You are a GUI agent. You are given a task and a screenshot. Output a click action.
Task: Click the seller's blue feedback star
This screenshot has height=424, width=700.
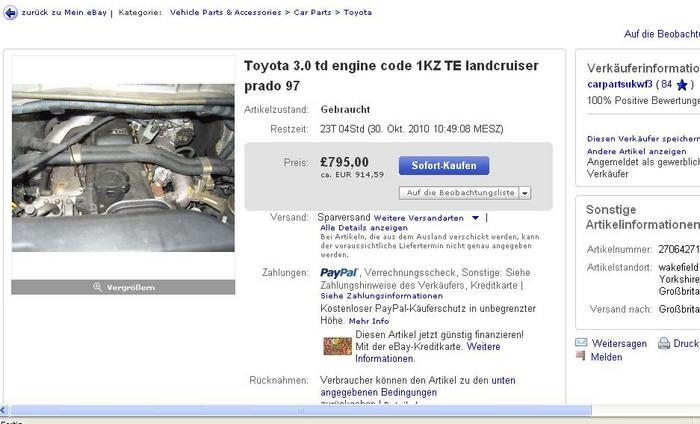pos(682,84)
